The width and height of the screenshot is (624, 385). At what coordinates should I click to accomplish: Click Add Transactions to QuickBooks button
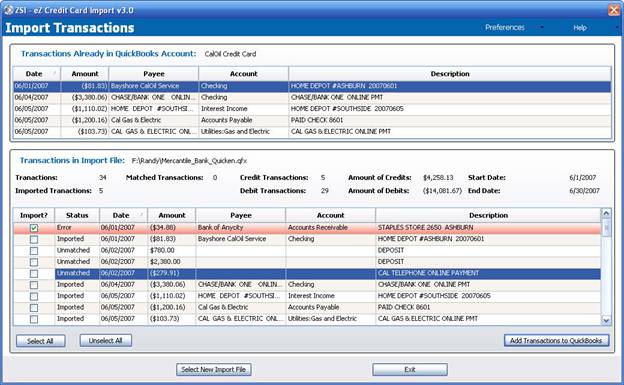[x=556, y=340]
